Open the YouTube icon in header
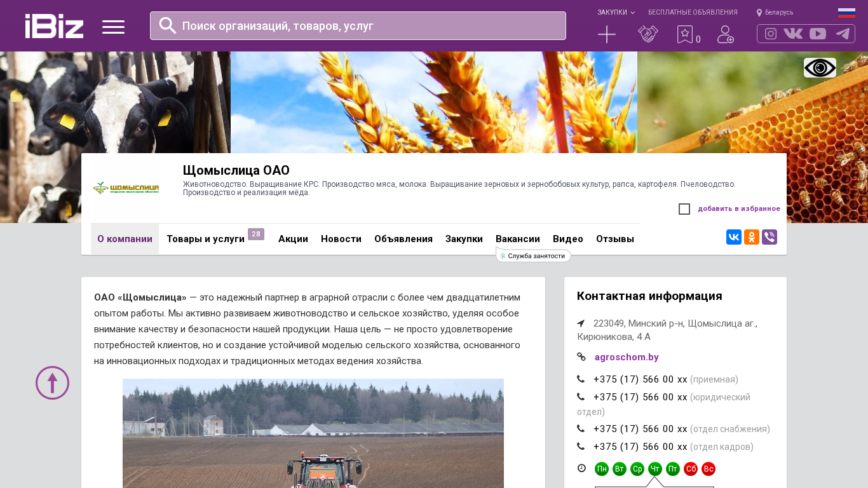This screenshot has width=868, height=488. point(818,34)
